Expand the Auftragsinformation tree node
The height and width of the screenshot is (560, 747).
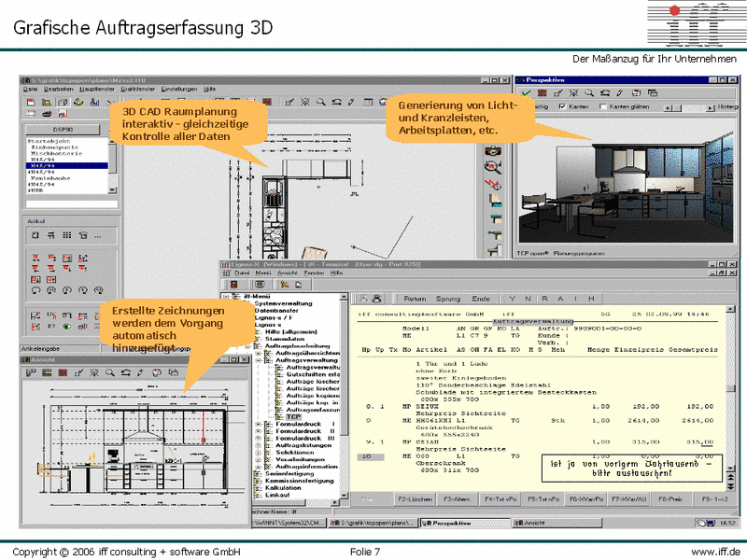click(x=259, y=467)
